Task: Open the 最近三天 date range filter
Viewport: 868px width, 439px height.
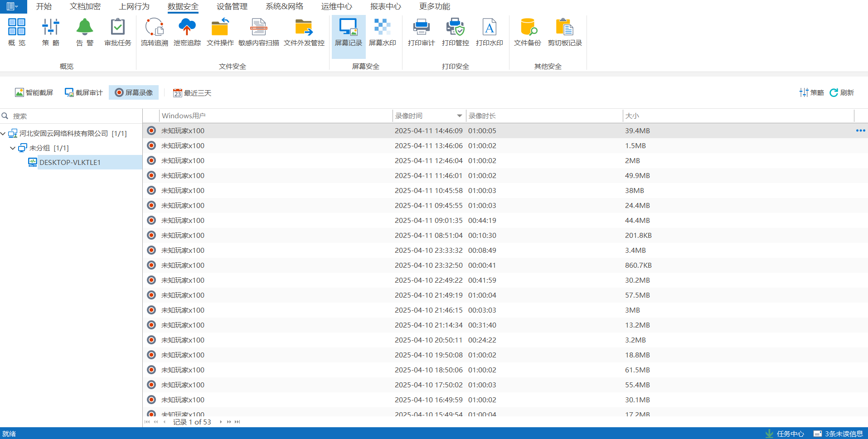Action: coord(192,93)
